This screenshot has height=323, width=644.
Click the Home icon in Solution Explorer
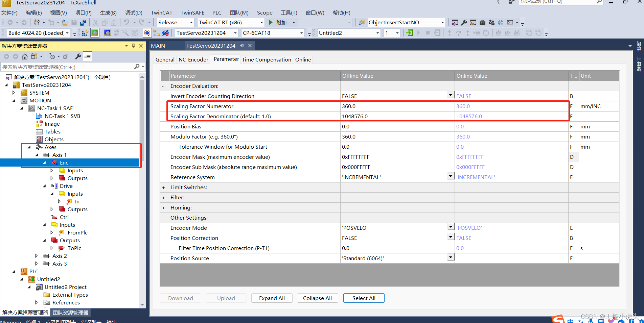[25, 56]
